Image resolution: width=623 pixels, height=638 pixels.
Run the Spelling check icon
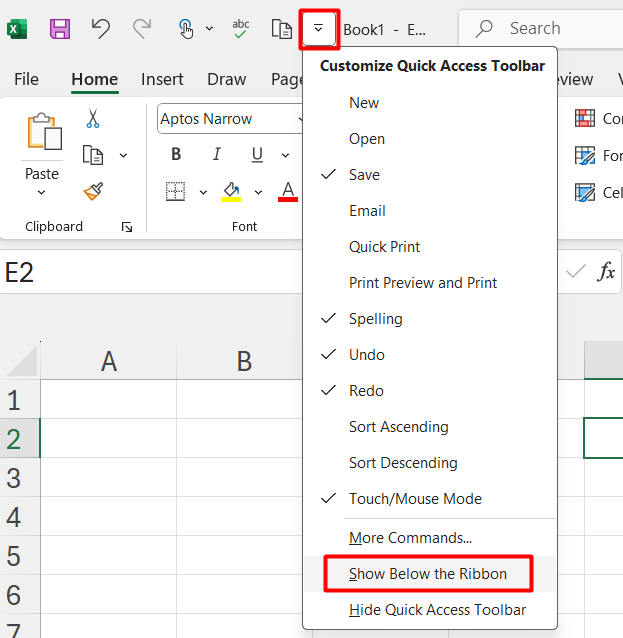click(240, 29)
